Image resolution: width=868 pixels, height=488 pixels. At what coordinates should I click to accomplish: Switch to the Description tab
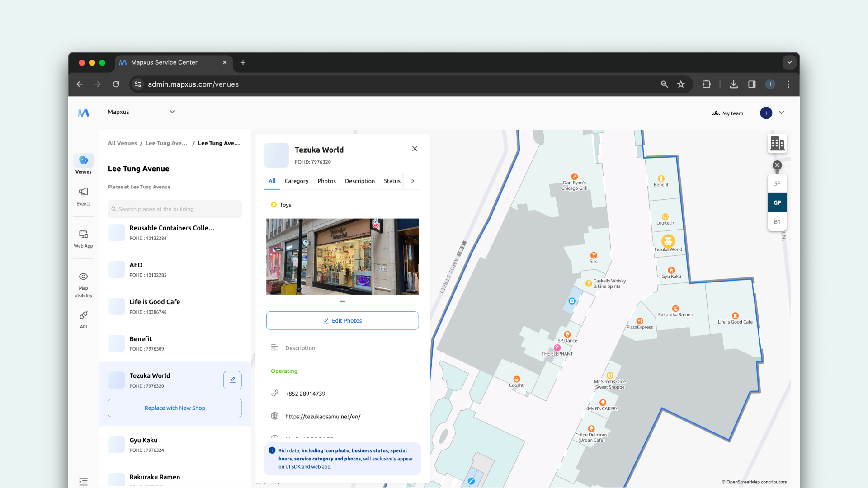360,181
